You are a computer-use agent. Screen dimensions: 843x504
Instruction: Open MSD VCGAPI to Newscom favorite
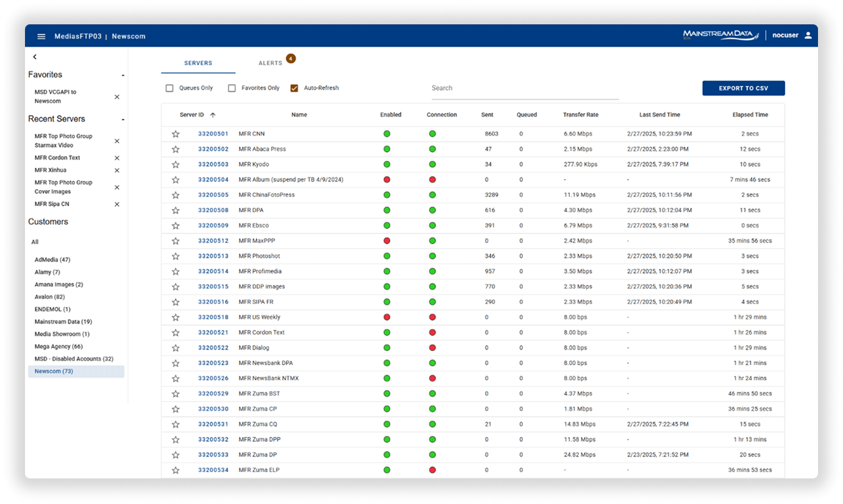(x=55, y=96)
